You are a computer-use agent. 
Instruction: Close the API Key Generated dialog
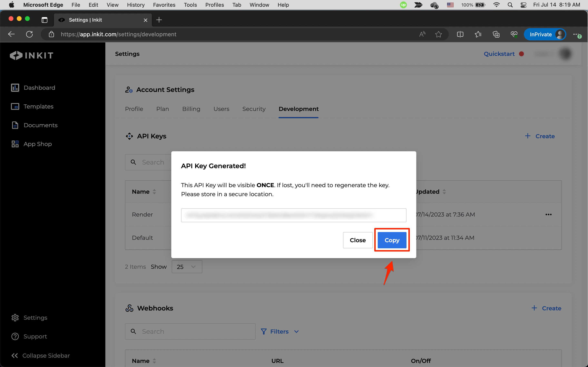coord(357,240)
